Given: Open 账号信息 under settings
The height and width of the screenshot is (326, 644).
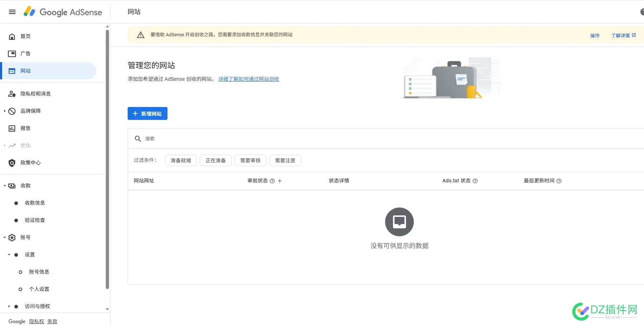Looking at the screenshot, I should tap(39, 272).
